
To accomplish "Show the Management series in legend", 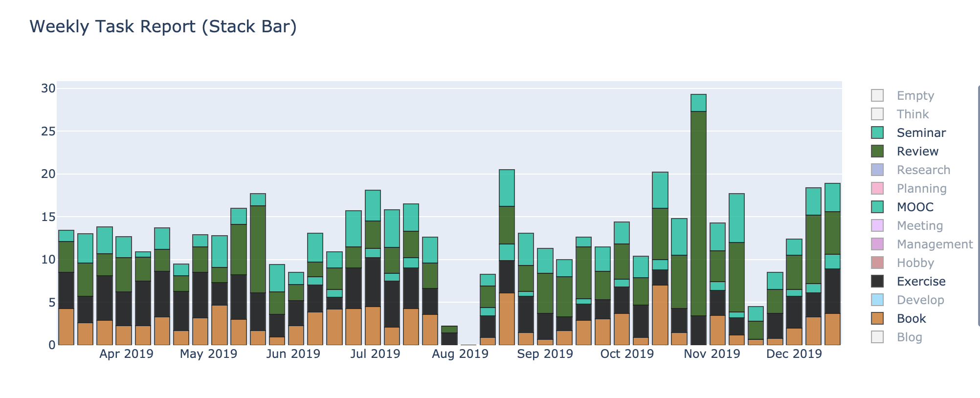I will [x=934, y=244].
